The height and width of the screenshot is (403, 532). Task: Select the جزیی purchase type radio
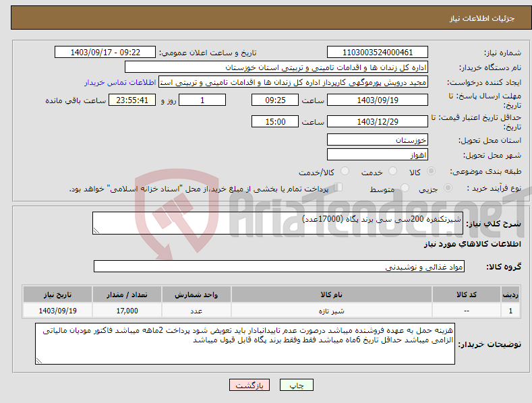tap(448, 187)
